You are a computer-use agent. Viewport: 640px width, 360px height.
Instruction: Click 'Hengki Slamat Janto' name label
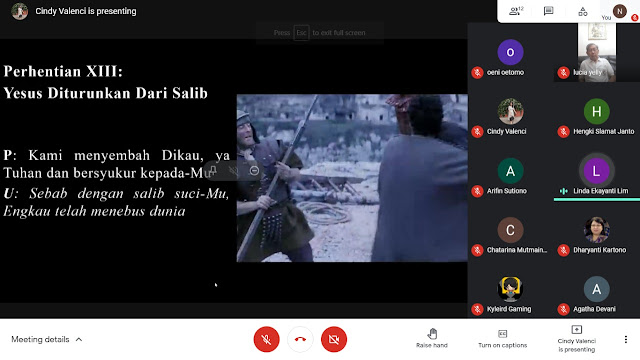tap(604, 131)
